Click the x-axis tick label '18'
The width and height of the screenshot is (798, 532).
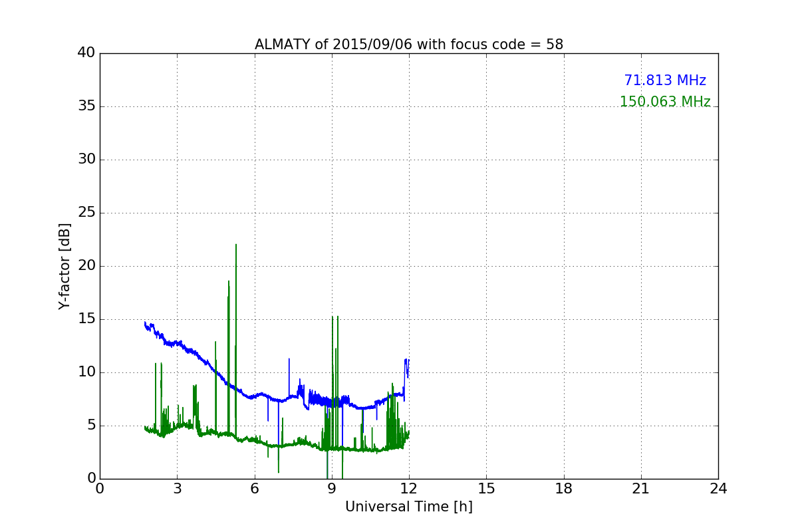pos(564,489)
